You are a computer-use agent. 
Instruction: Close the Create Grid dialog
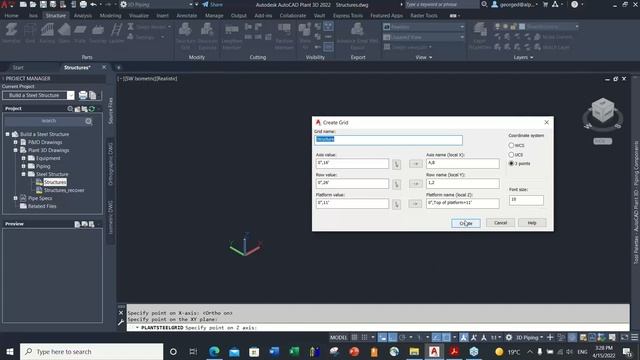[547, 122]
